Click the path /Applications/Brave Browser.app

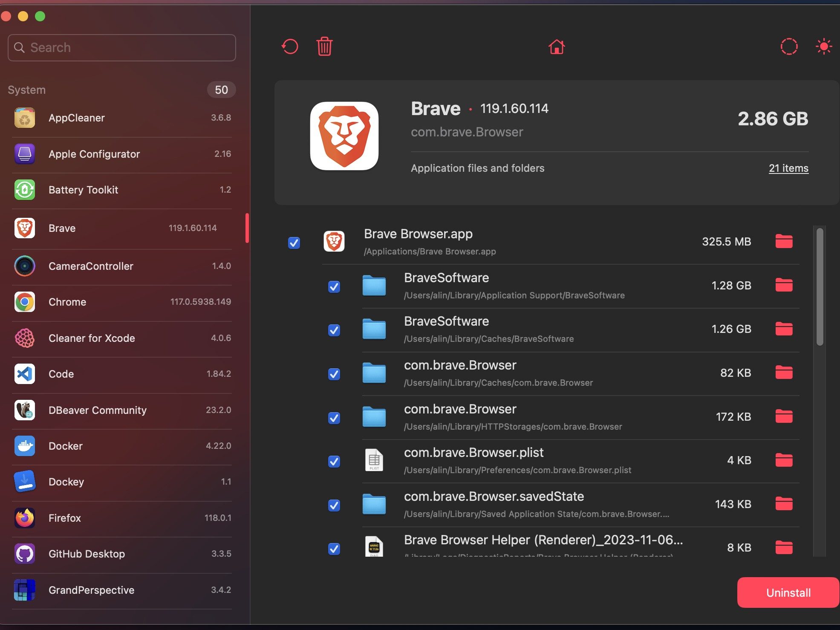coord(430,251)
